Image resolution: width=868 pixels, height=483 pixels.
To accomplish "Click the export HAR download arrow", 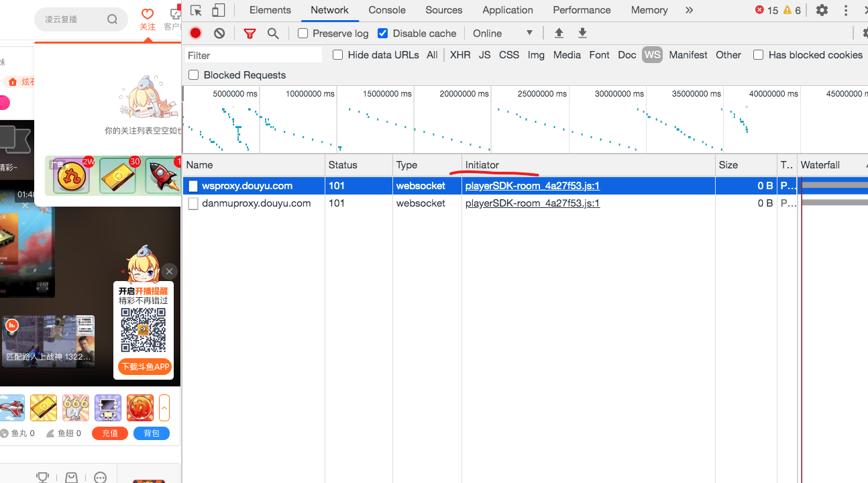I will [582, 33].
